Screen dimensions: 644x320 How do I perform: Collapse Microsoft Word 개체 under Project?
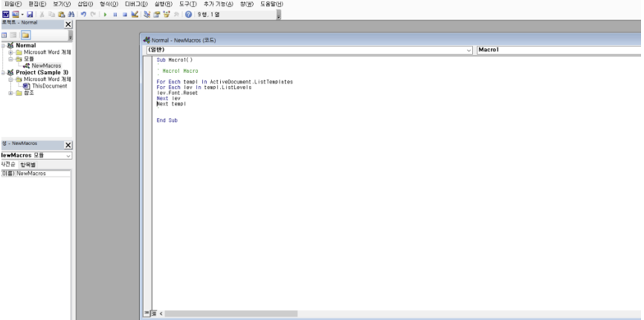point(10,79)
